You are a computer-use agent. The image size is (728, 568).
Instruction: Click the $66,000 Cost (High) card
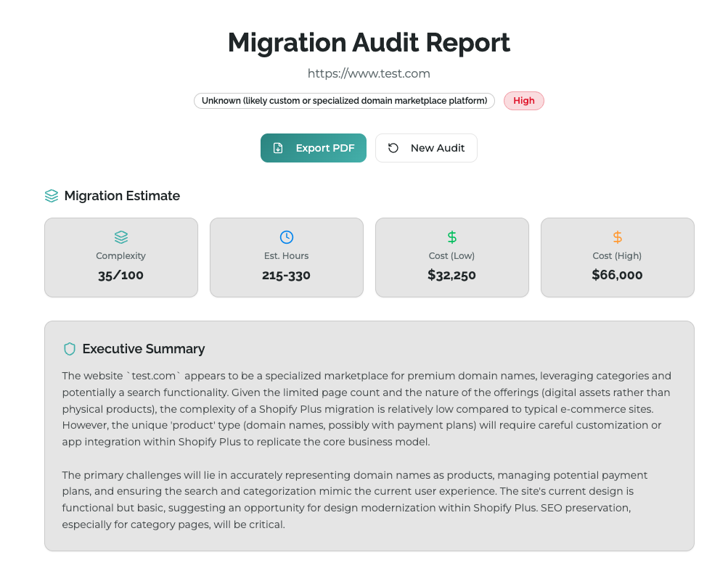[x=617, y=258]
